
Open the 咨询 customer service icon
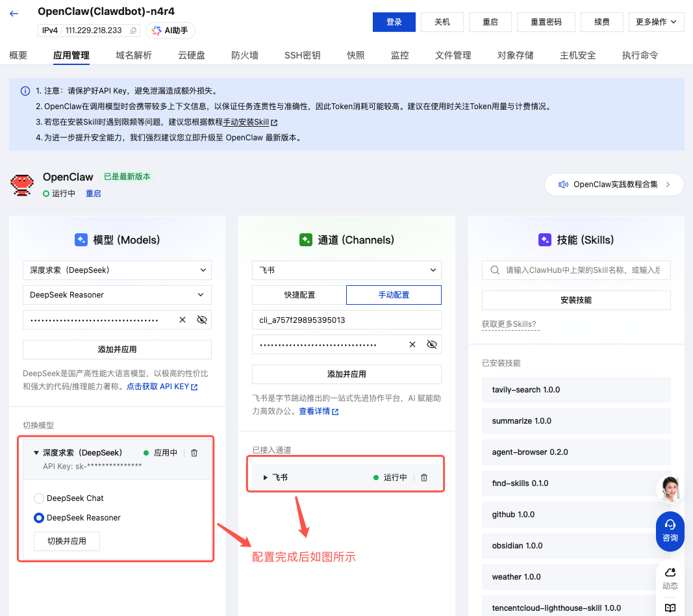tap(670, 531)
